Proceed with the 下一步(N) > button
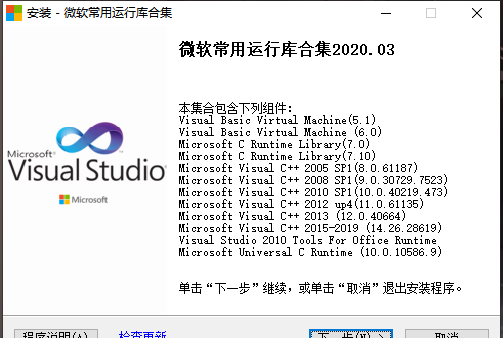The image size is (503, 361). pyautogui.click(x=351, y=334)
